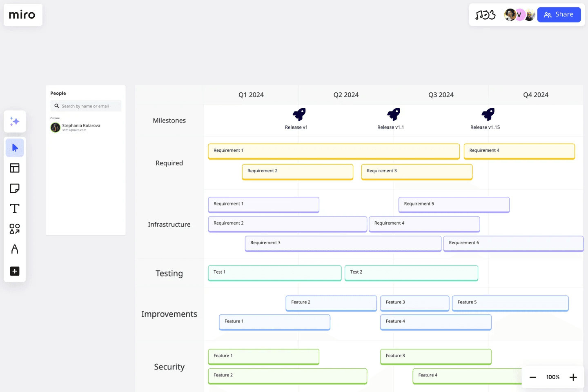Screen dimensions: 588x392
Task: Click the people search field
Action: (x=86, y=106)
